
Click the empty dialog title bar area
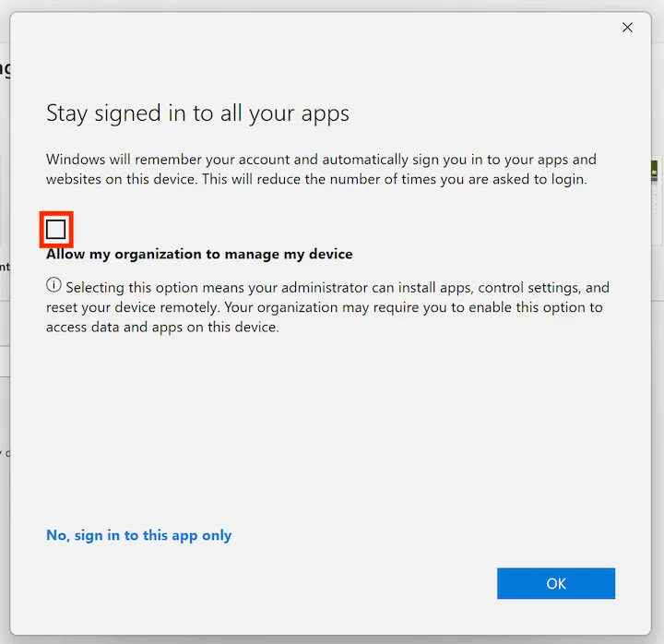click(x=314, y=28)
